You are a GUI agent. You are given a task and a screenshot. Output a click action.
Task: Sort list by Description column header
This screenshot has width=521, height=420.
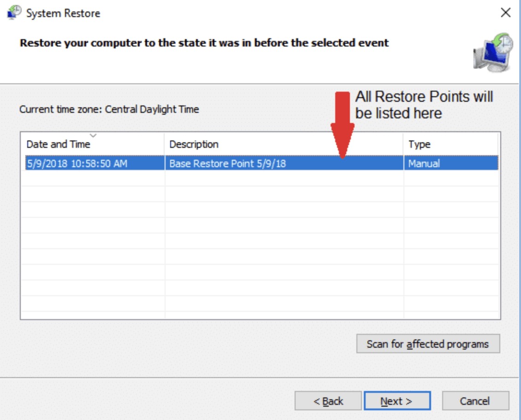pos(194,144)
